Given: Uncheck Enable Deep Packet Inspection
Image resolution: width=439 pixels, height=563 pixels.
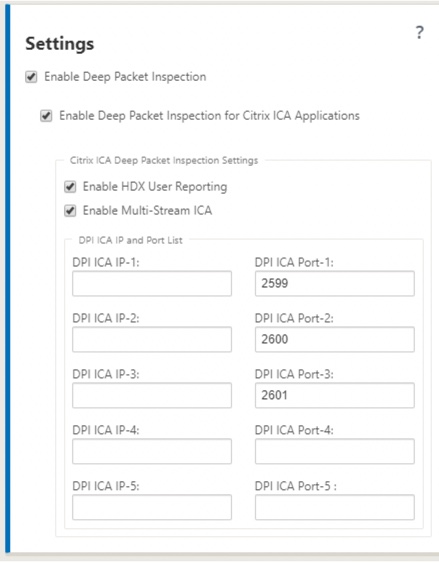Looking at the screenshot, I should point(31,77).
